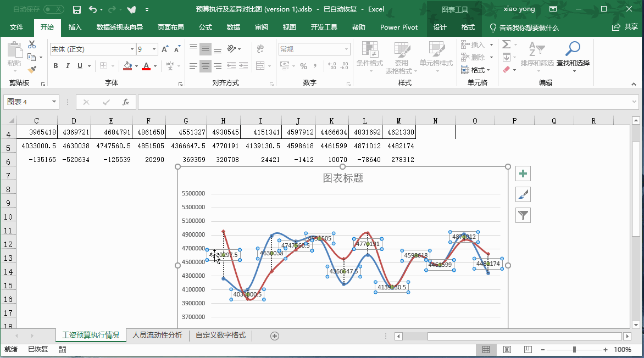The width and height of the screenshot is (644, 358).
Task: Decrease the indent level
Action: click(x=231, y=66)
